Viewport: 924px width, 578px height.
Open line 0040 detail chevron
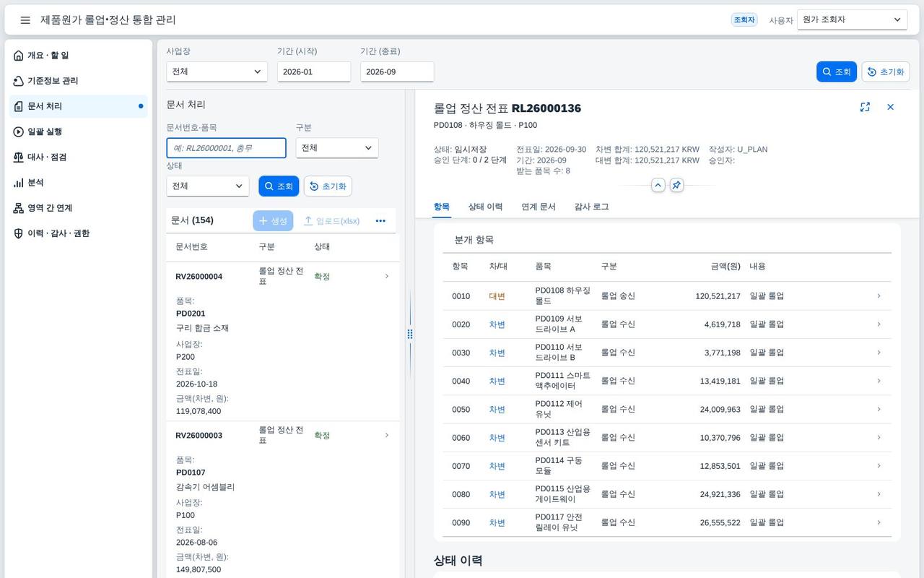[879, 381]
